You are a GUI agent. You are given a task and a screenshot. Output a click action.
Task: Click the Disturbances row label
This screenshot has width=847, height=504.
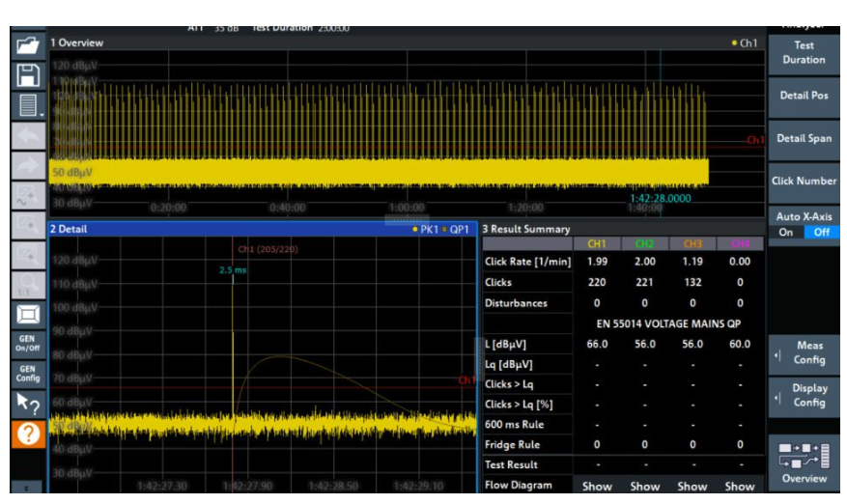coord(516,303)
